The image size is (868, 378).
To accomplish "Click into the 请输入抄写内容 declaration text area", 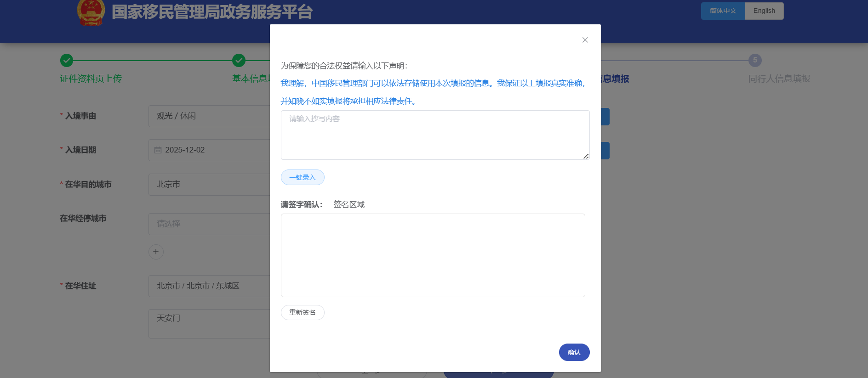I will tap(435, 135).
